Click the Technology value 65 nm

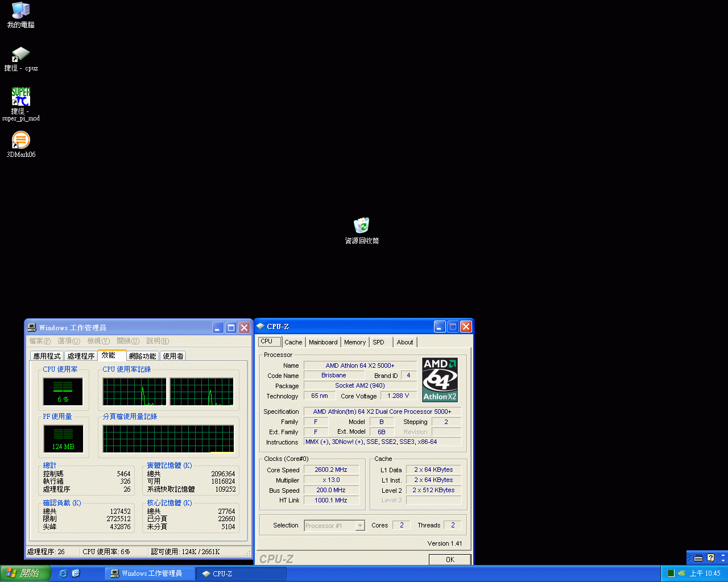click(x=320, y=396)
